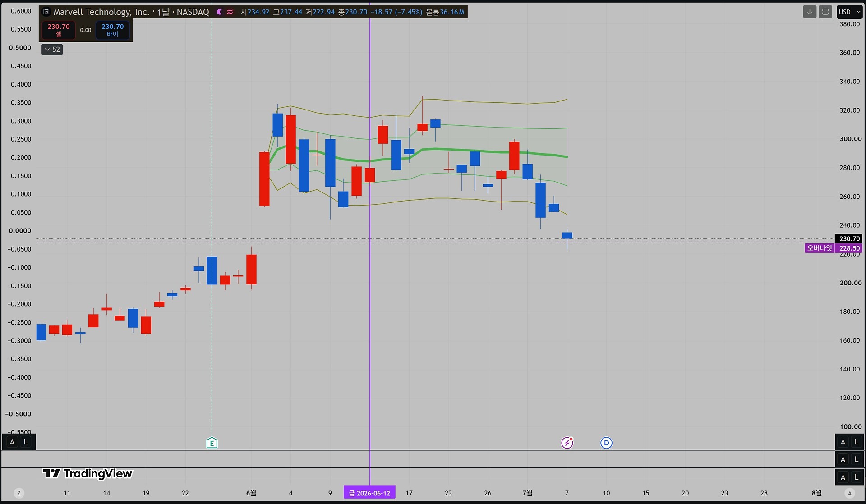Open the lightning news event icon
This screenshot has height=504, width=866.
point(567,443)
